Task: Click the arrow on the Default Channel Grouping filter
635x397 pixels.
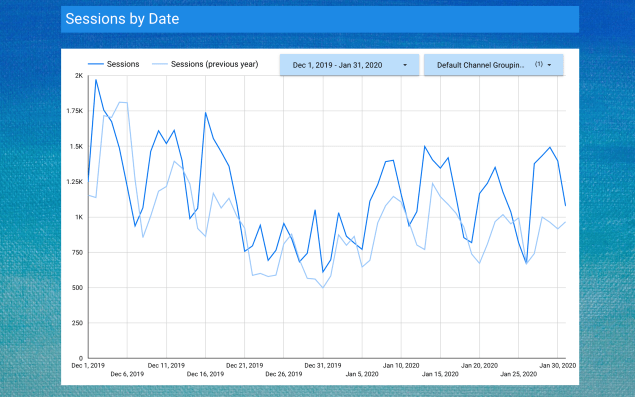Action: [x=549, y=65]
